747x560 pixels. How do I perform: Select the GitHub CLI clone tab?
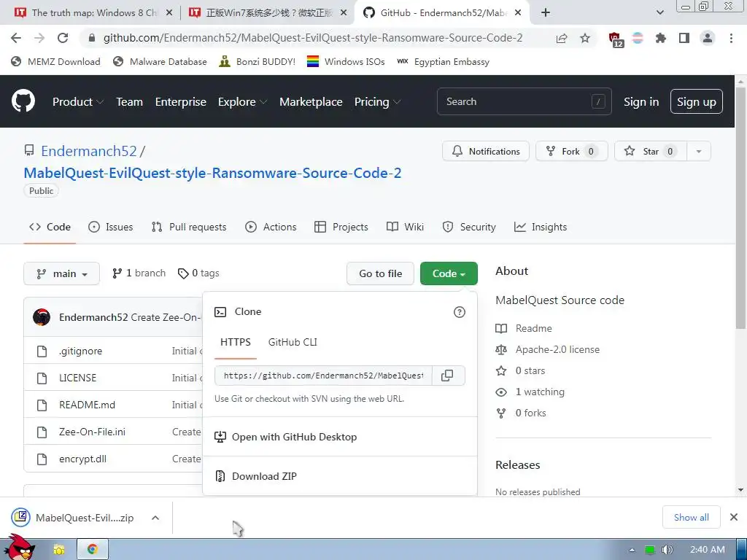(x=293, y=342)
